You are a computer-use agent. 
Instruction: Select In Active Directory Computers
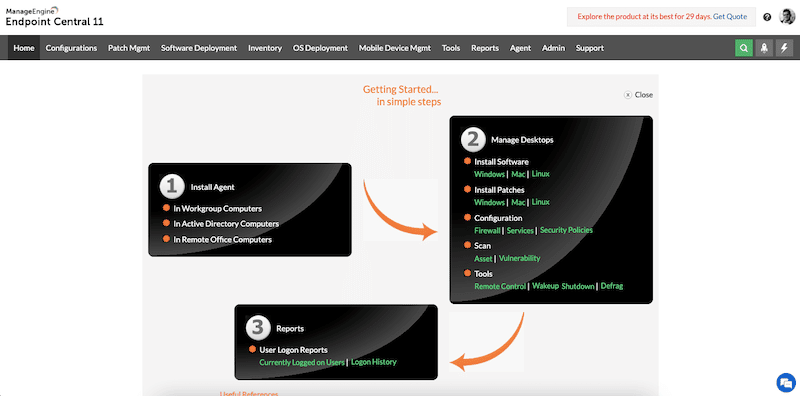226,224
